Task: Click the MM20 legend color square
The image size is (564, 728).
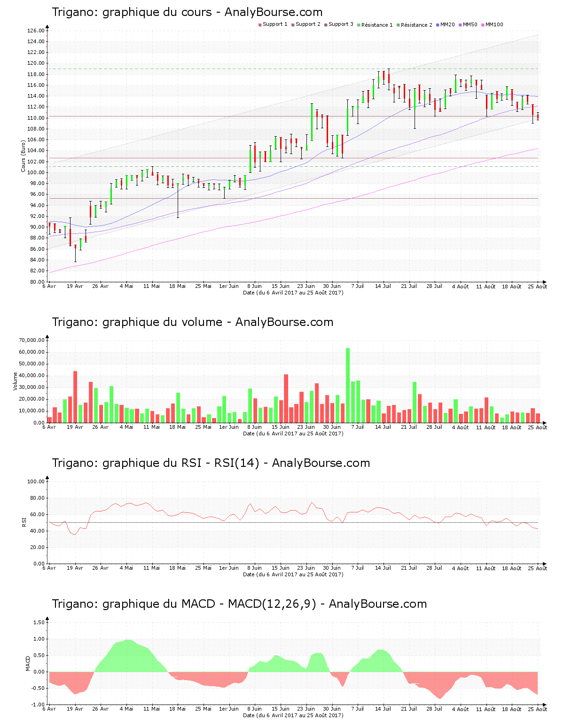Action: pos(438,25)
